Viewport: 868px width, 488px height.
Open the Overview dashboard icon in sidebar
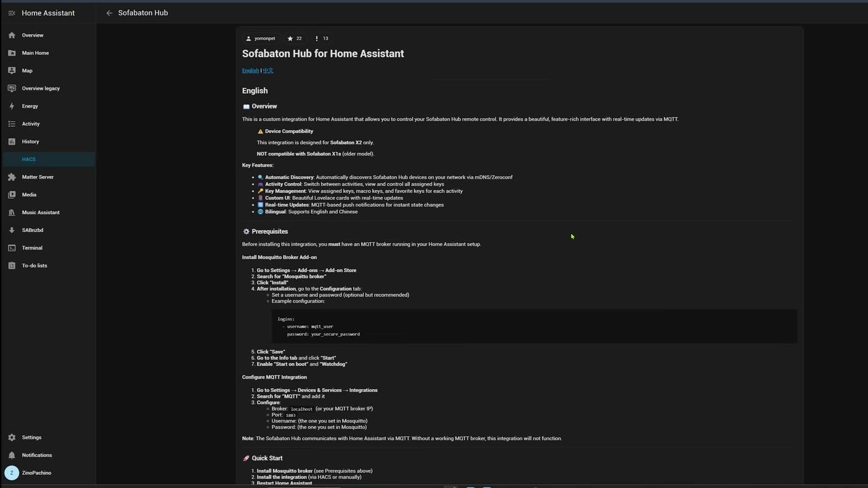(x=12, y=35)
